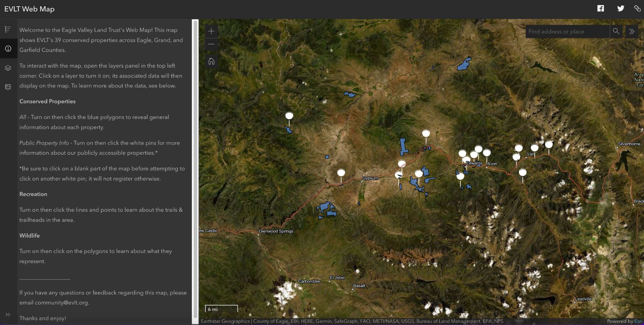Click the white pin west of Gypsum
The height and width of the screenshot is (325, 644).
341,173
